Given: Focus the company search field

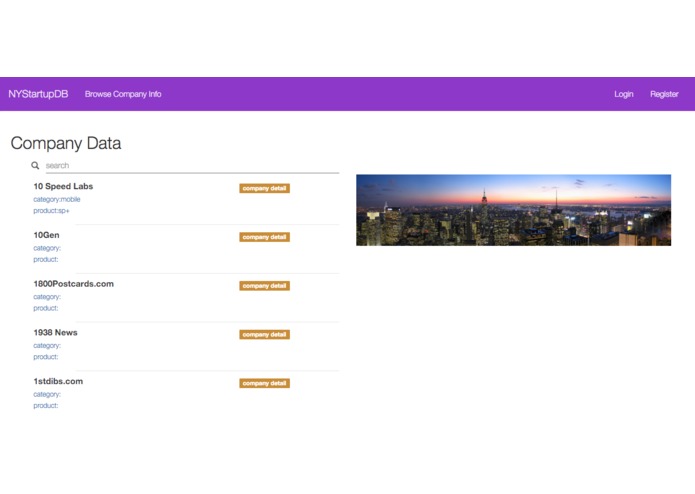Looking at the screenshot, I should 192,165.
